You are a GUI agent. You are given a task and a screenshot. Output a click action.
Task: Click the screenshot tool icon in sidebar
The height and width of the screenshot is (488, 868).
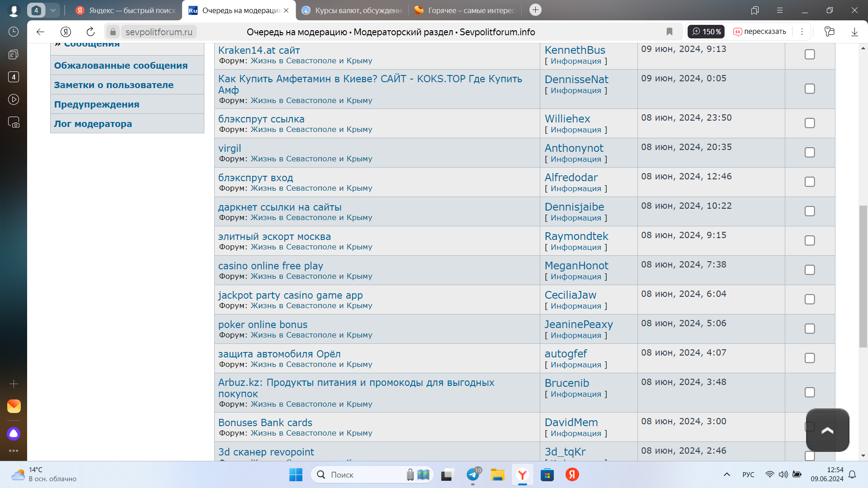[x=14, y=122]
